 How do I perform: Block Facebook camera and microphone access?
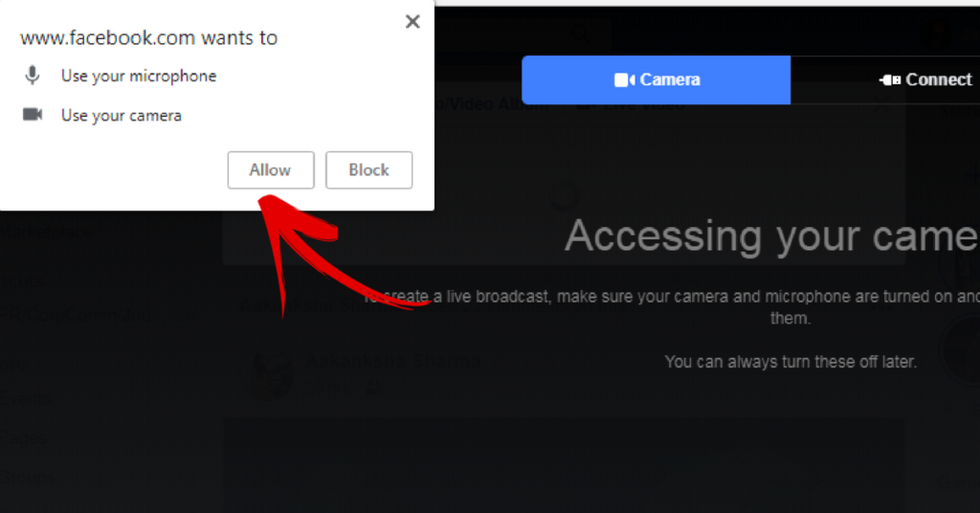click(368, 170)
